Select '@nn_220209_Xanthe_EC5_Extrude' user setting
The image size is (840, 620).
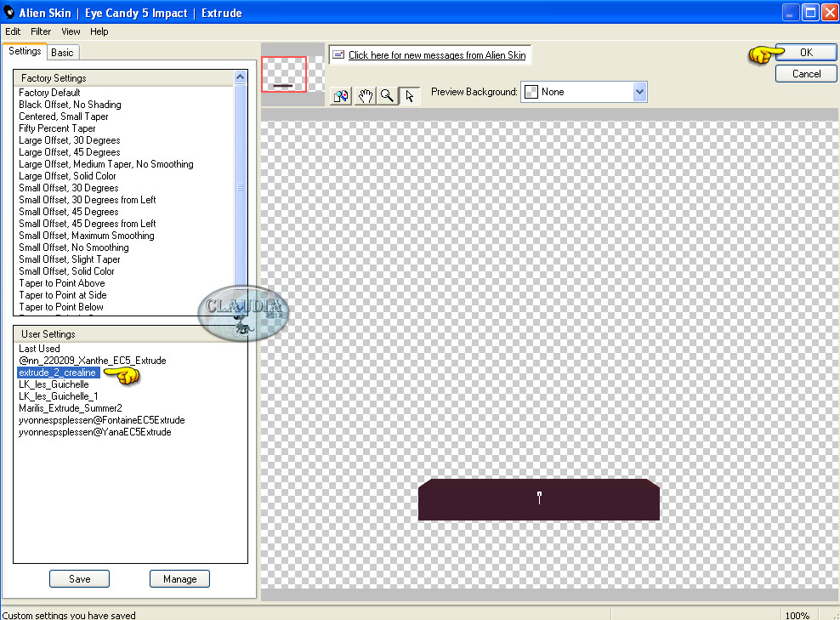coord(92,361)
